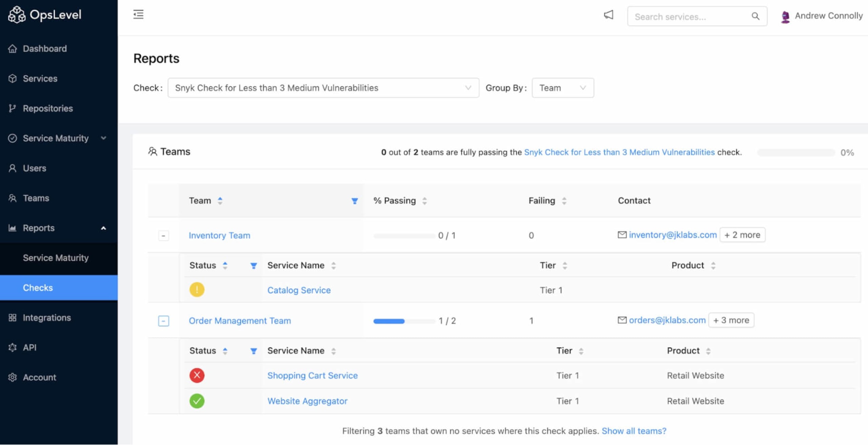Select Service Maturity under Reports
868x445 pixels.
[59, 258]
